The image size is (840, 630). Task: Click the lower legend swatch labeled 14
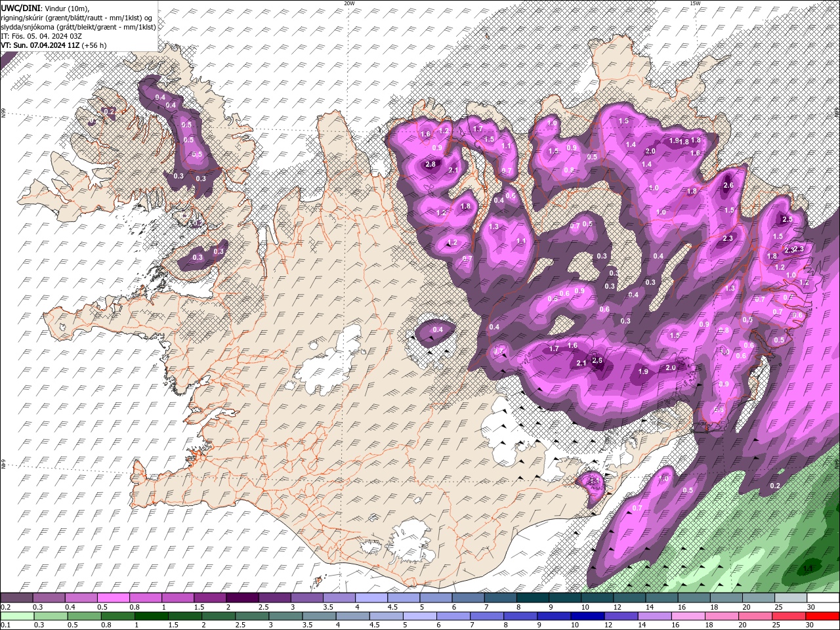coord(654,616)
